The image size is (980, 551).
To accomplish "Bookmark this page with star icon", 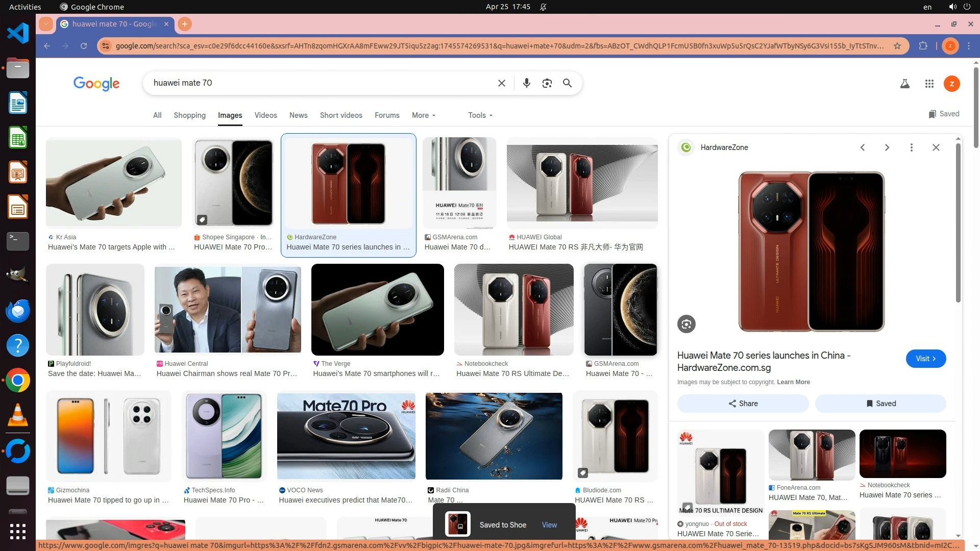I will tap(897, 46).
